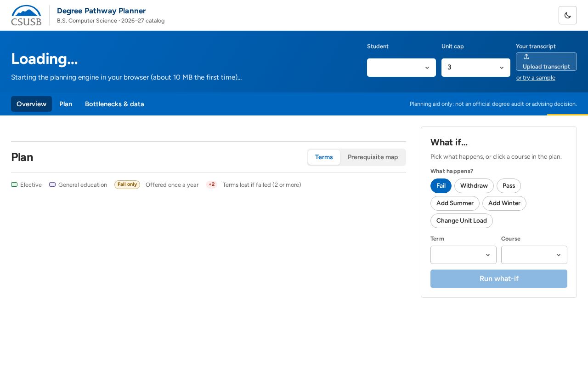This screenshot has height=368, width=588.
Task: Open the Plan tab in navigation bar
Action: pyautogui.click(x=66, y=104)
